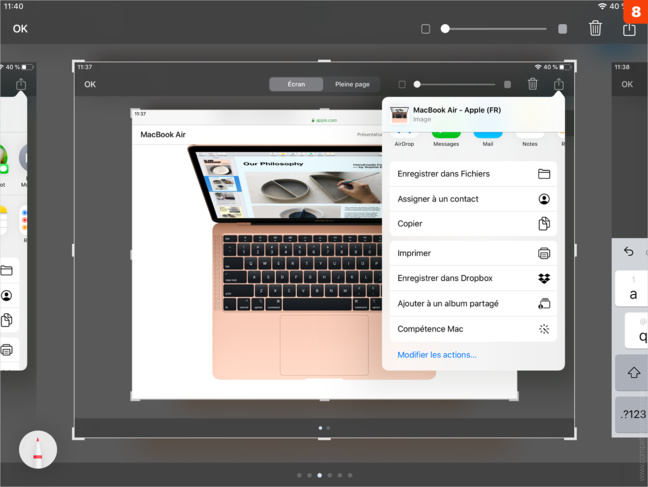Open the share icon in the top-right toolbar

[x=629, y=29]
